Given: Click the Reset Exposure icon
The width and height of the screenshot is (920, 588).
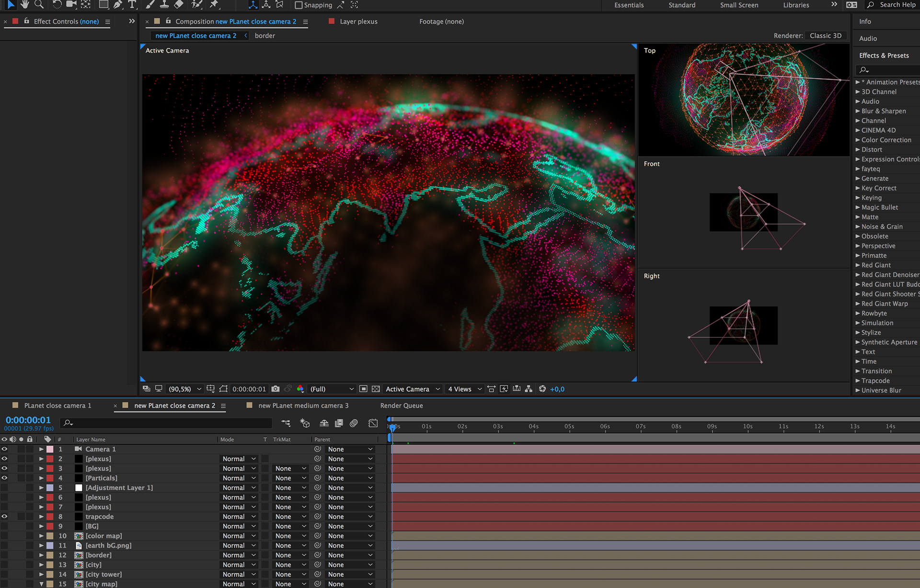Looking at the screenshot, I should (x=542, y=389).
